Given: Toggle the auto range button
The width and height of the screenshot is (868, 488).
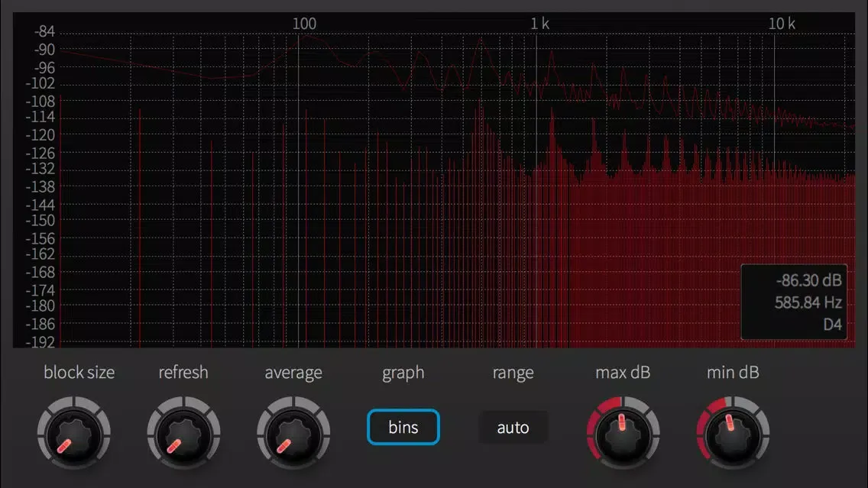Looking at the screenshot, I should [513, 427].
